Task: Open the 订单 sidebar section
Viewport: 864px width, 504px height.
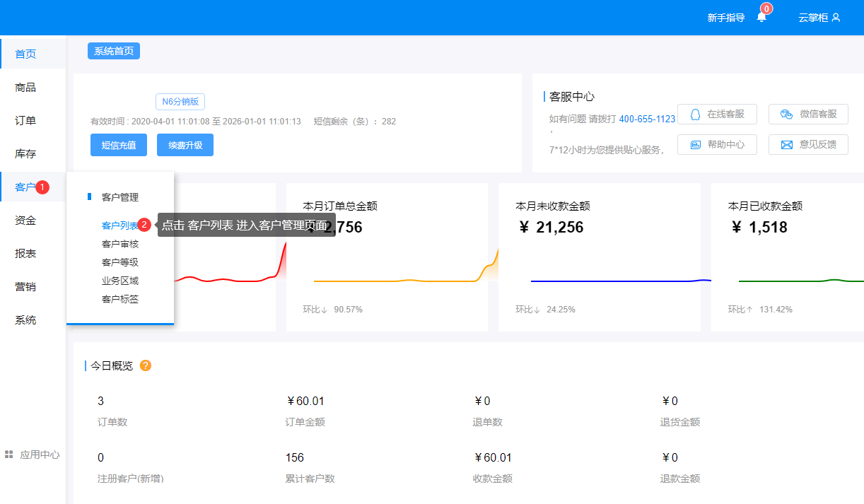Action: (25, 120)
